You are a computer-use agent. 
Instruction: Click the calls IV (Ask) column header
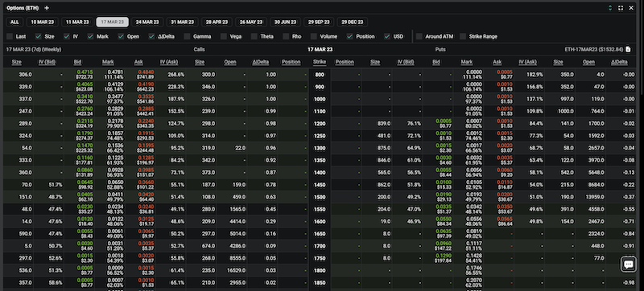169,62
